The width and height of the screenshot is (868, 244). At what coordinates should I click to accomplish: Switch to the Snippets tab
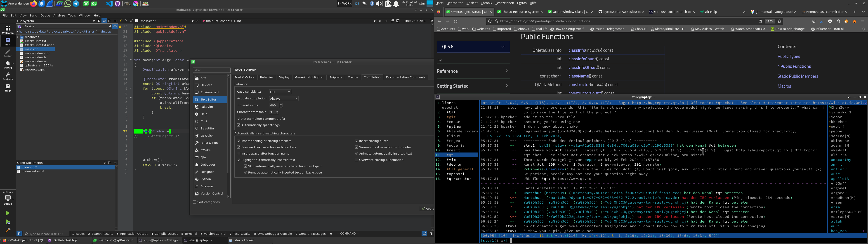(x=335, y=77)
